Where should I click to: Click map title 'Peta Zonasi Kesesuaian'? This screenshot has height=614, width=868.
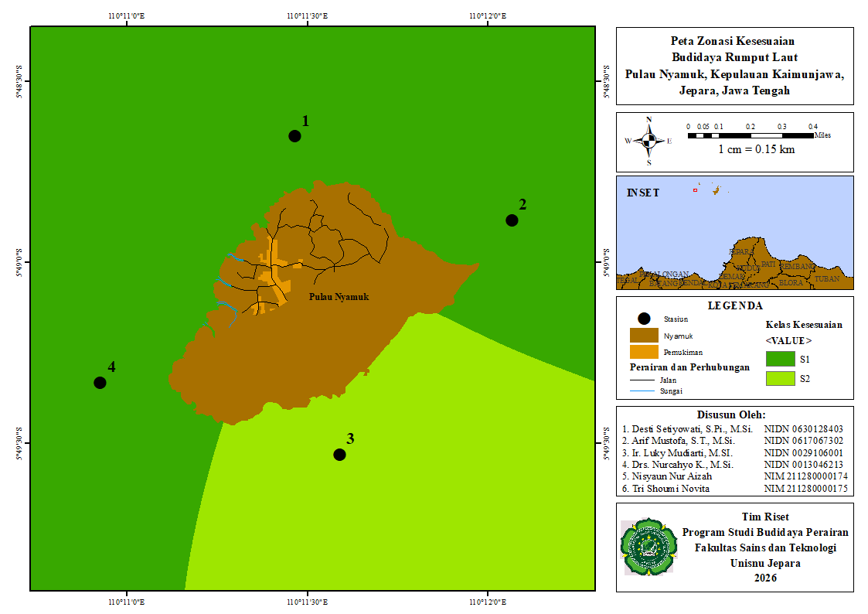733,41
